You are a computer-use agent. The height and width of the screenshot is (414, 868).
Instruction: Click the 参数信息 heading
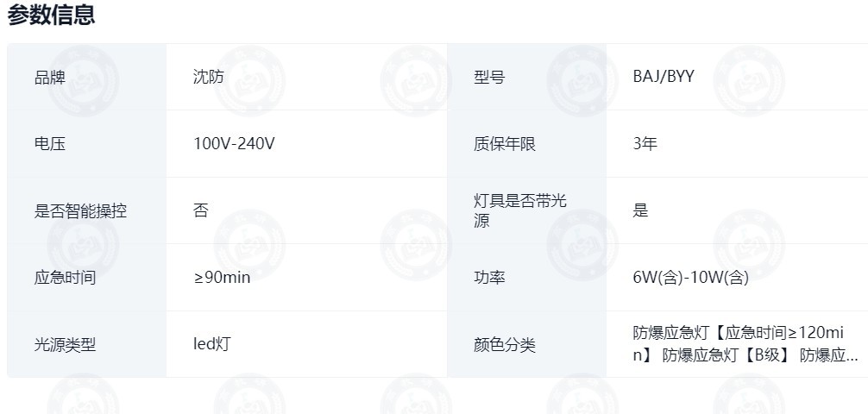coord(51,15)
